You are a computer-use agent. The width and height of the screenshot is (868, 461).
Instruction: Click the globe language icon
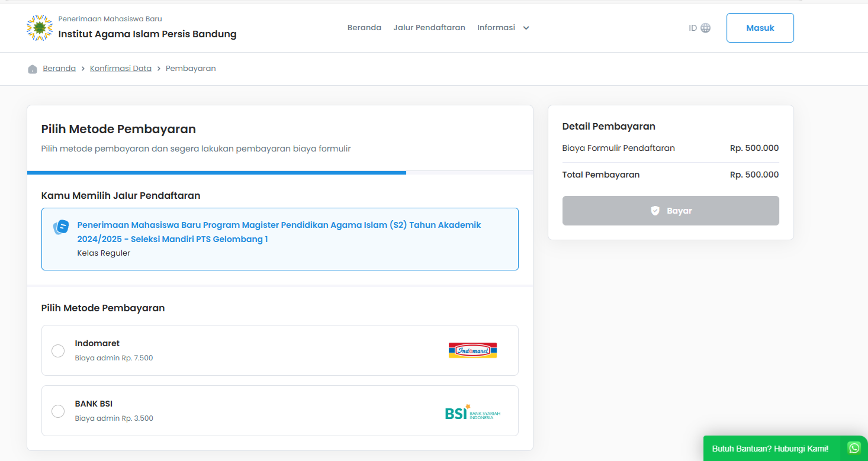[x=705, y=28]
